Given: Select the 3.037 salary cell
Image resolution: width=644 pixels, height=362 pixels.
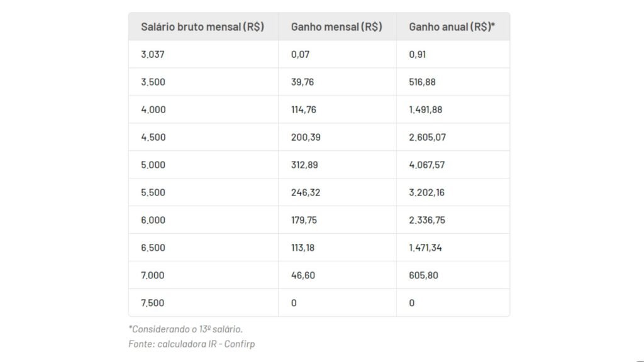Looking at the screenshot, I should 153,55.
